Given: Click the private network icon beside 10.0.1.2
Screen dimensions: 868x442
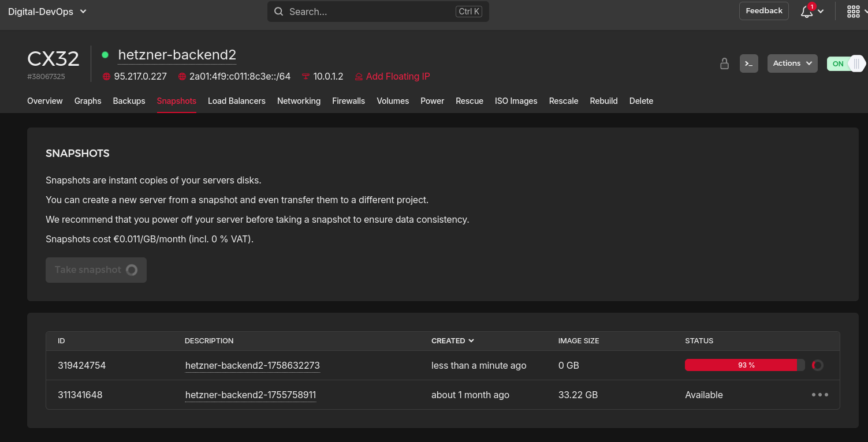Looking at the screenshot, I should tap(306, 77).
